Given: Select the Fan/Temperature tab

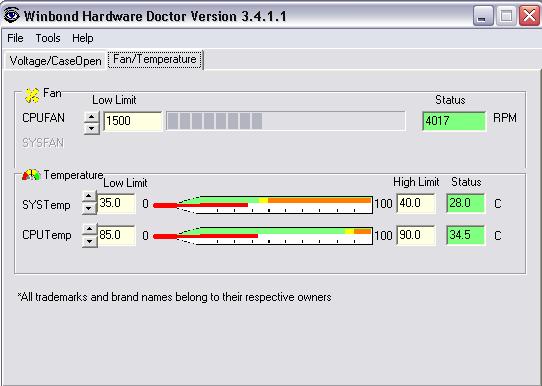Looking at the screenshot, I should click(x=155, y=59).
